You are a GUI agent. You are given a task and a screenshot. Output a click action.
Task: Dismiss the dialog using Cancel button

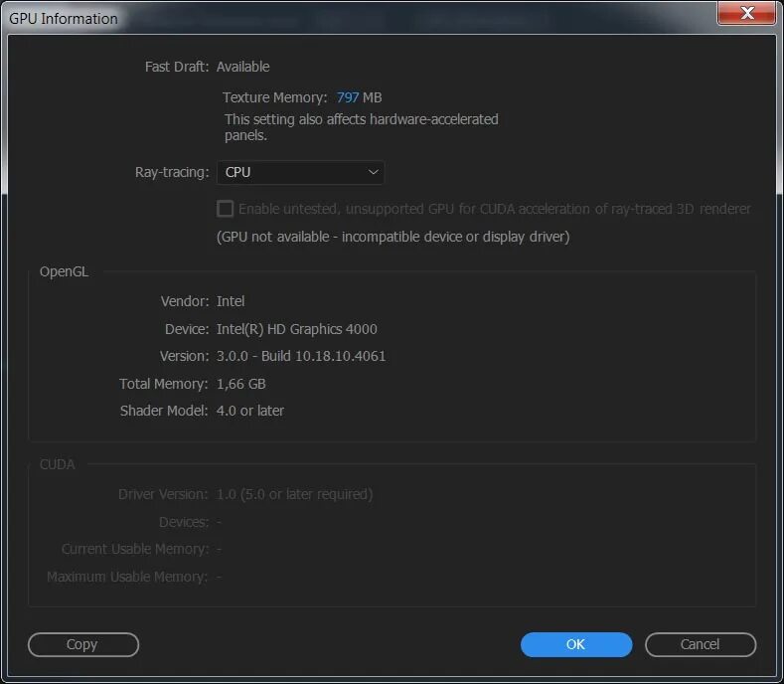700,644
